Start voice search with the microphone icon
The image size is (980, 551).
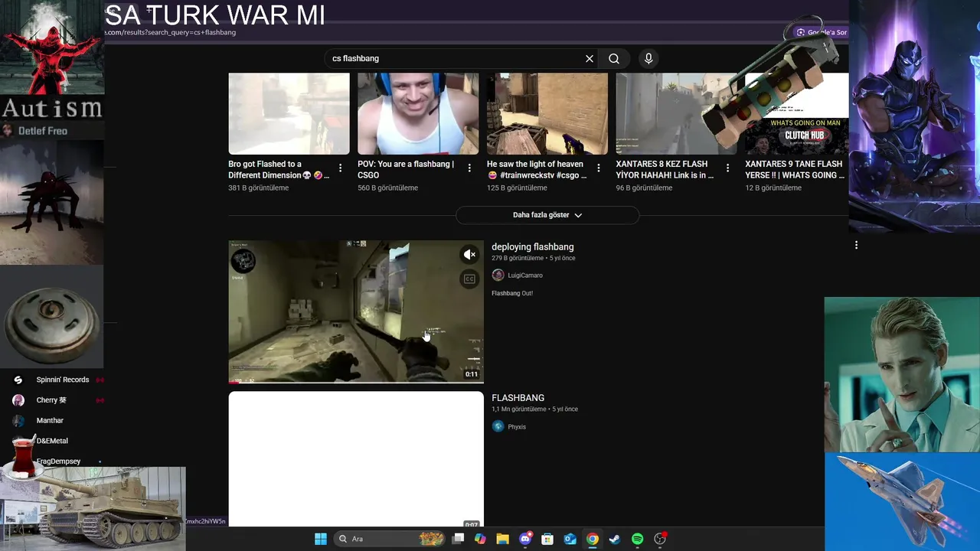[648, 59]
